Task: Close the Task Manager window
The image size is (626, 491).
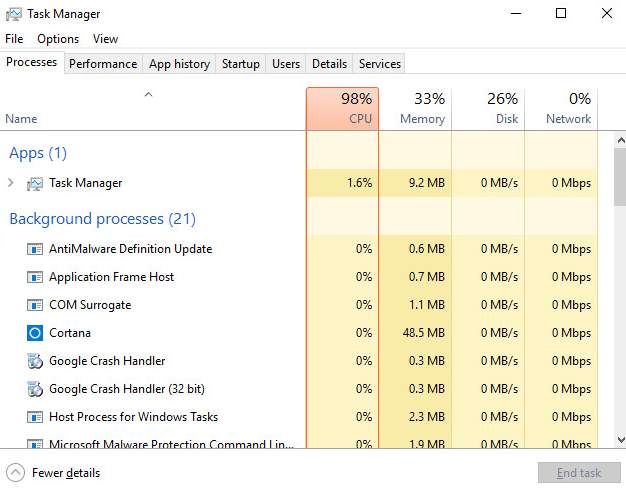Action: pyautogui.click(x=607, y=14)
